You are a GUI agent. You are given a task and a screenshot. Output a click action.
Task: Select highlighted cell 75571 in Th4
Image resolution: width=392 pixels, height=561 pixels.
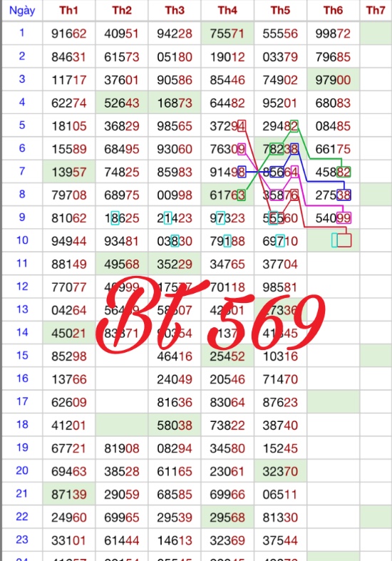[227, 34]
